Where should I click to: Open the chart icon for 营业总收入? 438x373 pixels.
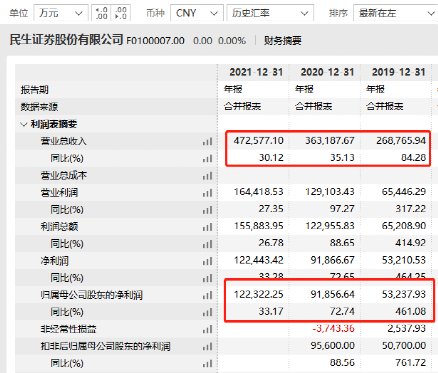click(207, 141)
